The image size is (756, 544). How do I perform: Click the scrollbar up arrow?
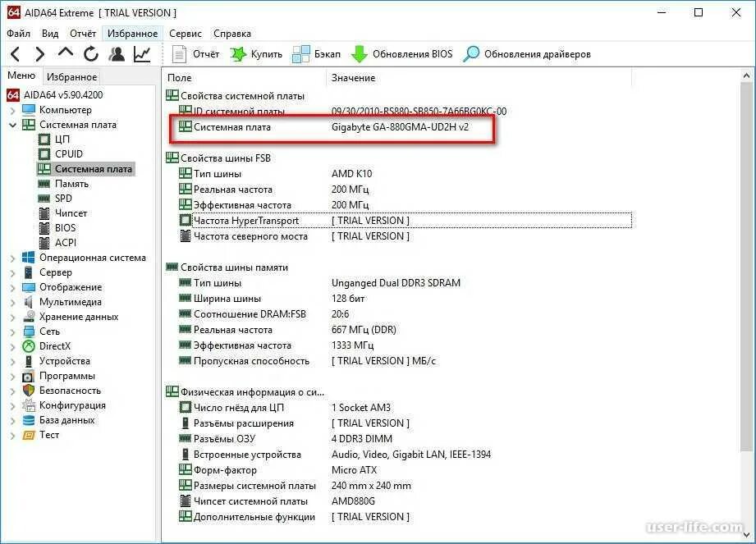point(746,75)
